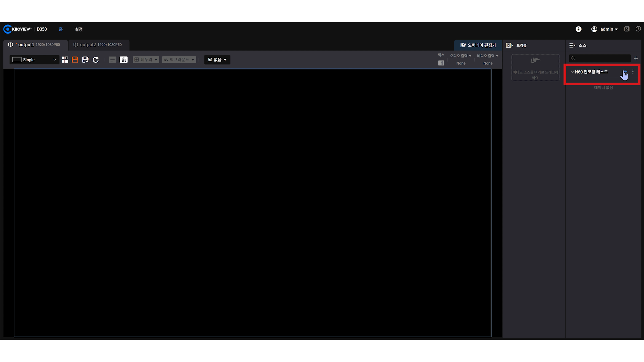Collapse the N60 인코딩 테스트 group
This screenshot has height=362, width=644.
pos(572,72)
